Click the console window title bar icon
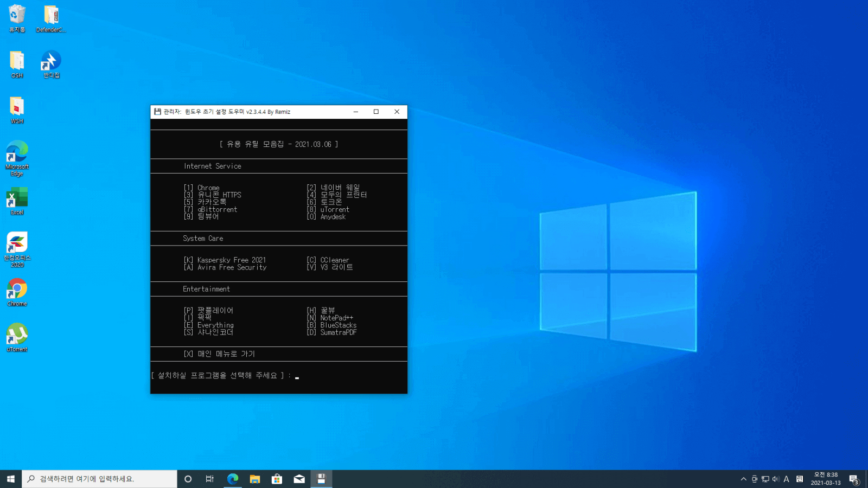868x488 pixels. [x=157, y=112]
